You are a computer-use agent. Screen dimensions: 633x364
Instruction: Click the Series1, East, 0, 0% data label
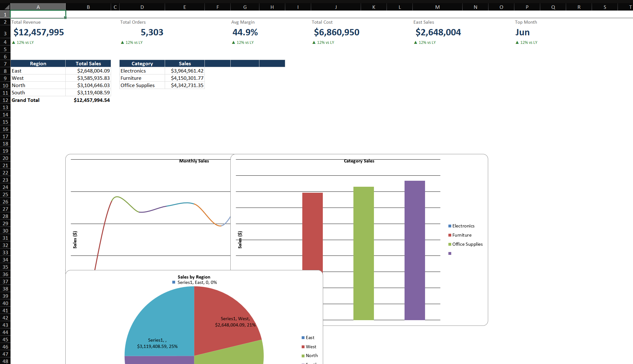coord(194,282)
